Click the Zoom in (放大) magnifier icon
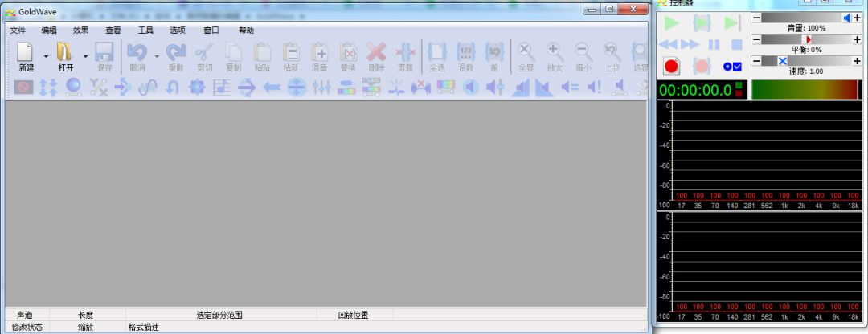The height and width of the screenshot is (334, 868). [x=555, y=52]
